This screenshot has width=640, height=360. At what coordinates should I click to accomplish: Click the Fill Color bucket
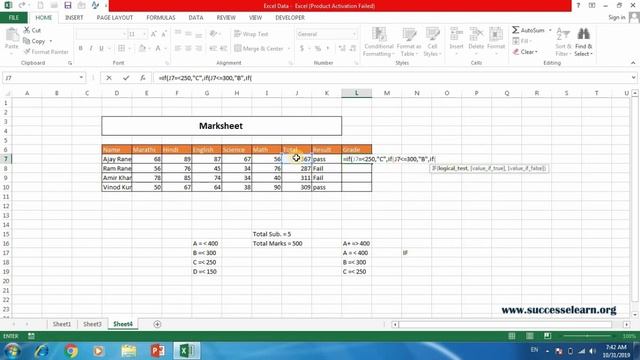142,49
